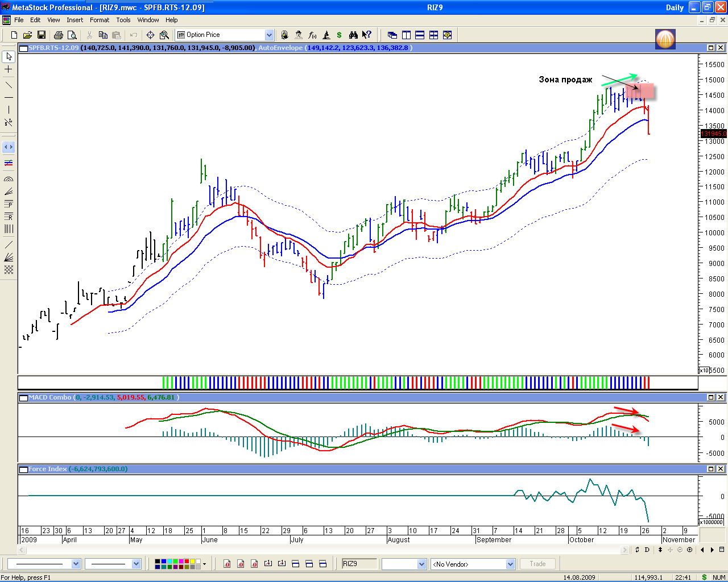This screenshot has width=728, height=582.
Task: Open the empty dropdown beside RIZ9 field
Action: [x=422, y=564]
